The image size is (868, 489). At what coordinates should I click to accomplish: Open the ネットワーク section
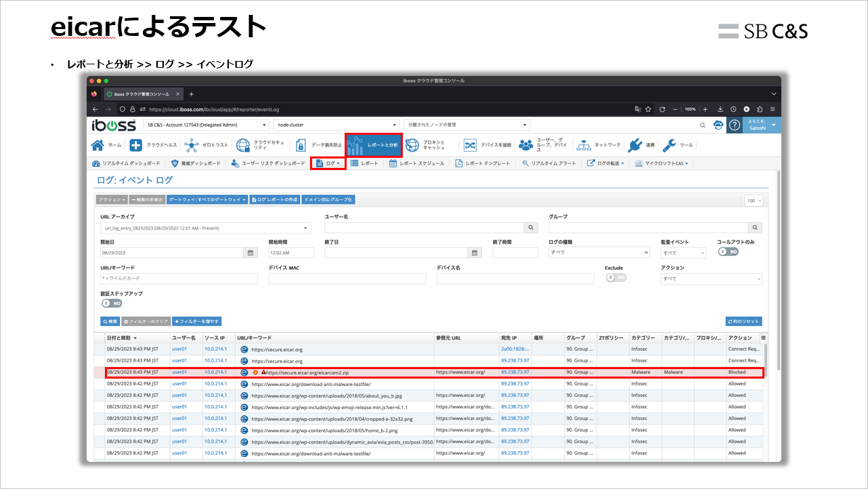pos(599,145)
